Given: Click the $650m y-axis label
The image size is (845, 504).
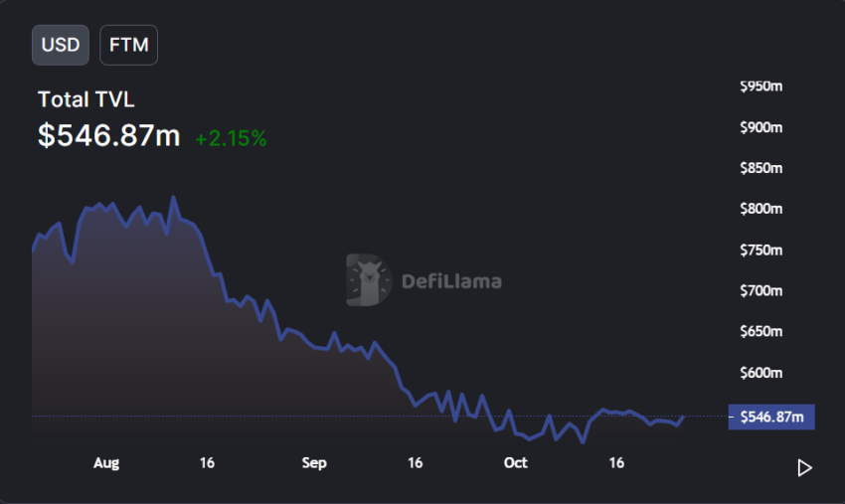Looking at the screenshot, I should click(x=761, y=332).
